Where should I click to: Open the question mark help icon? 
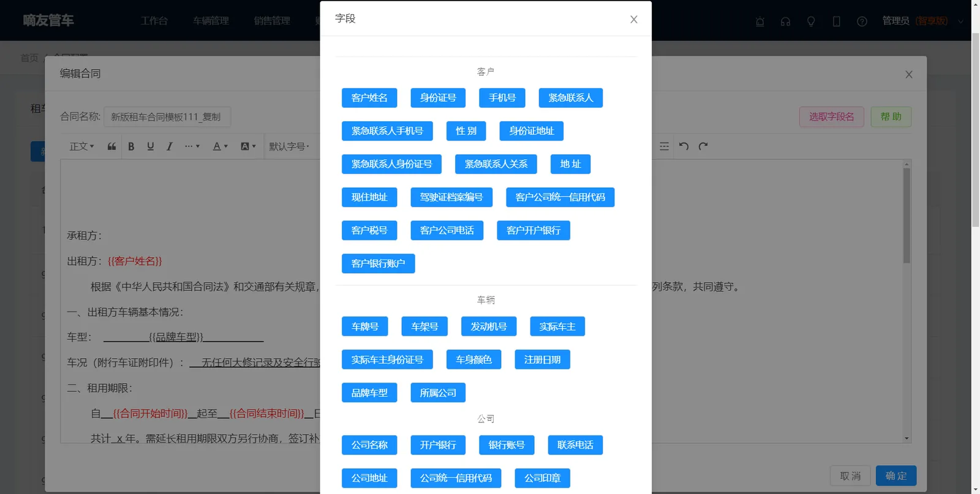pos(862,21)
